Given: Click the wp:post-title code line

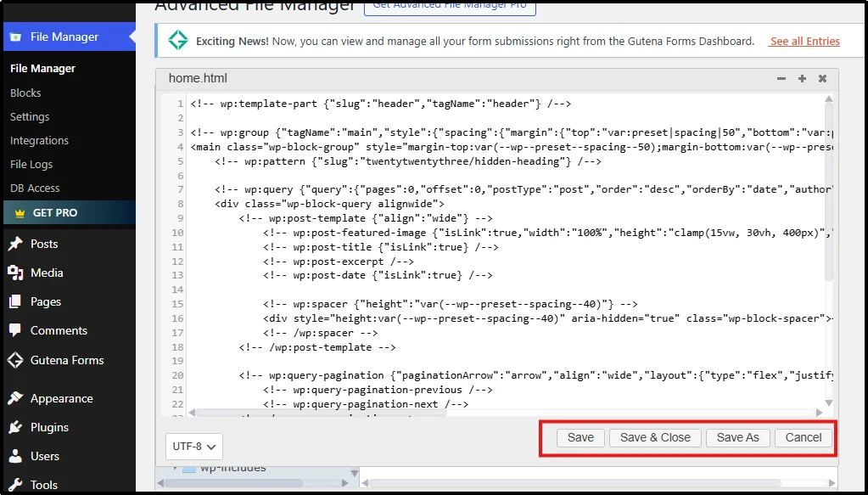Looking at the screenshot, I should (381, 247).
